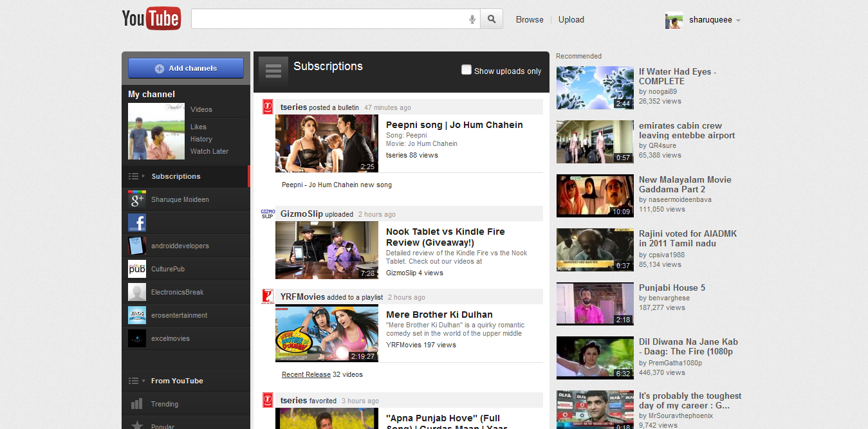Viewport: 868px width, 429px height.
Task: Open Watch Later under My channel
Action: pyautogui.click(x=210, y=151)
